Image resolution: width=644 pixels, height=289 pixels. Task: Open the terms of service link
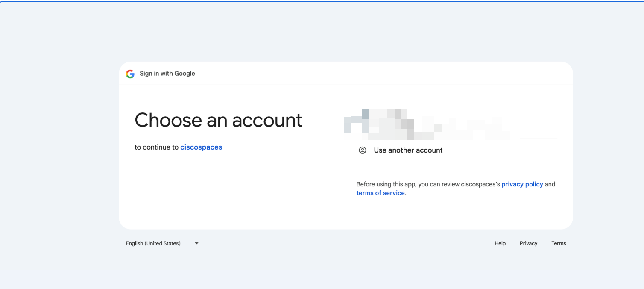click(381, 193)
